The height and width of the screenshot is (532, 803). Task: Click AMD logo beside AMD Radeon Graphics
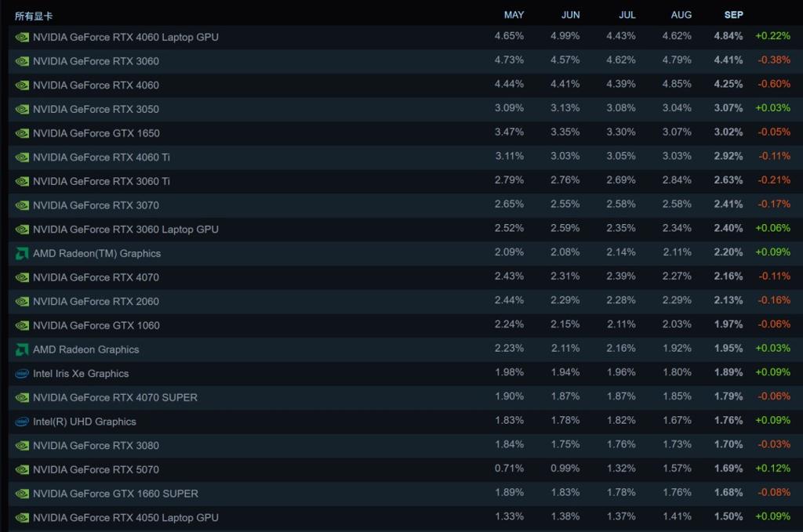tap(22, 349)
